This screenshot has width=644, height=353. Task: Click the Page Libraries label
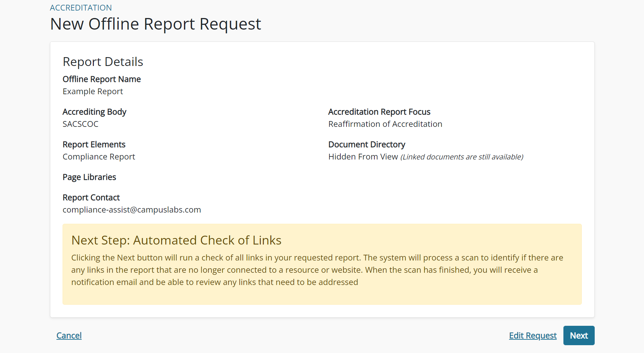[89, 177]
